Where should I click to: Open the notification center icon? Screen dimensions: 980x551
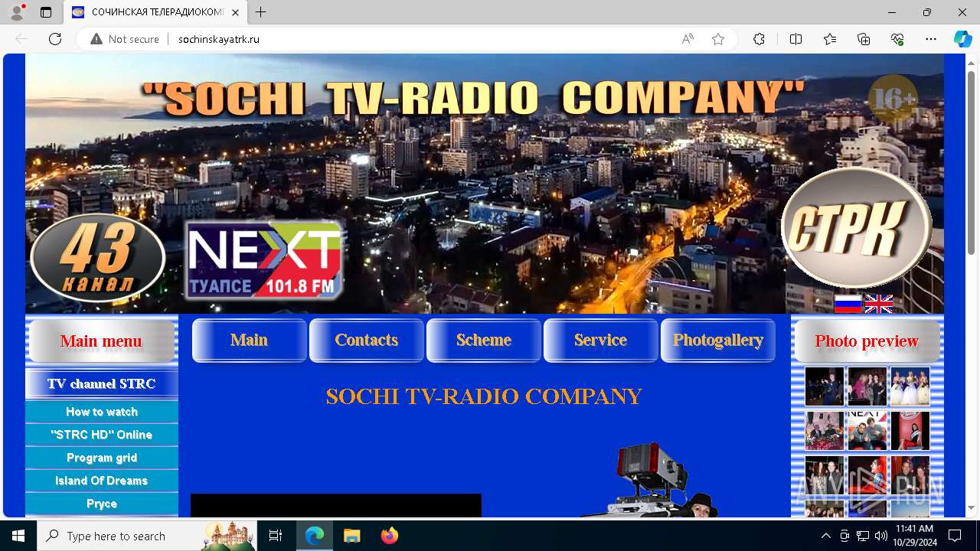point(955,536)
